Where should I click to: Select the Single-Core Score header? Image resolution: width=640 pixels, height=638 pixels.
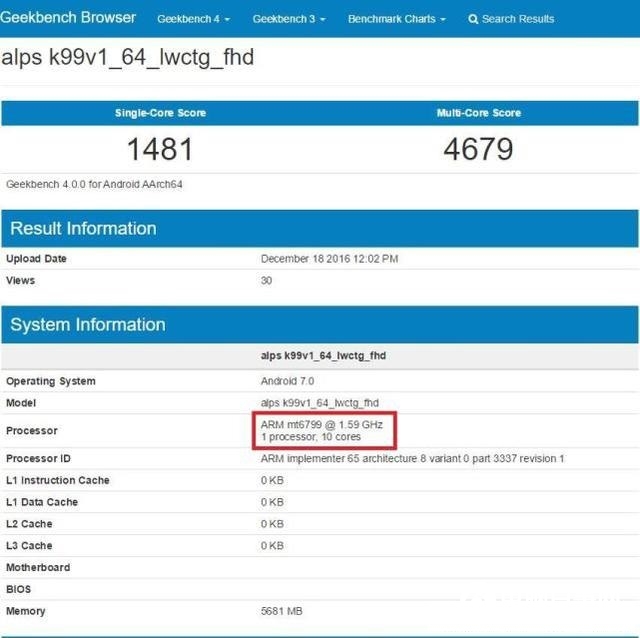[160, 113]
